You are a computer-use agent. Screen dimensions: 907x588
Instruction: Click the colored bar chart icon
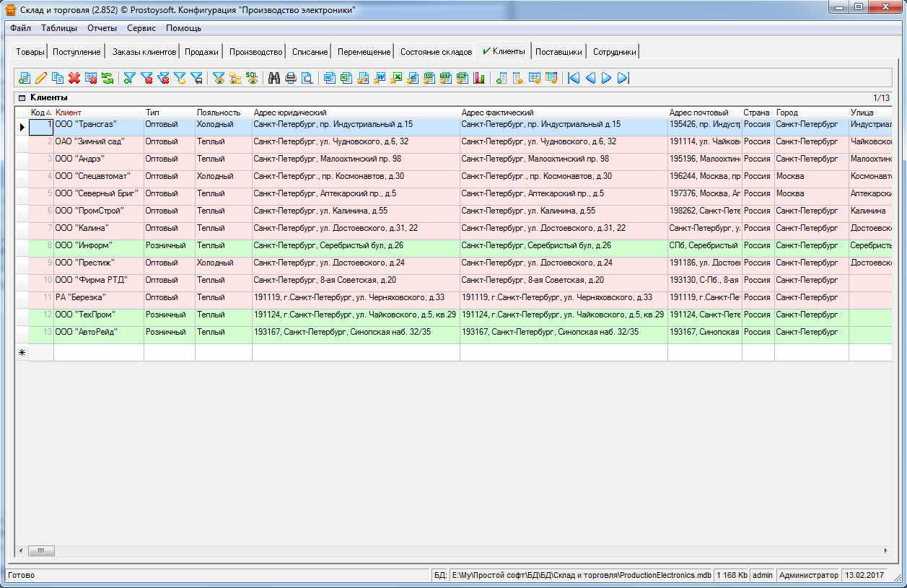pos(479,78)
